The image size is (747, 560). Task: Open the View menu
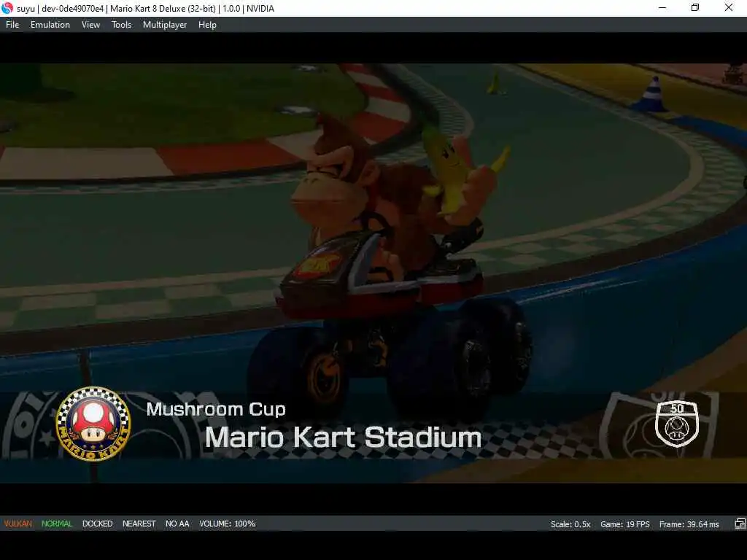tap(90, 25)
